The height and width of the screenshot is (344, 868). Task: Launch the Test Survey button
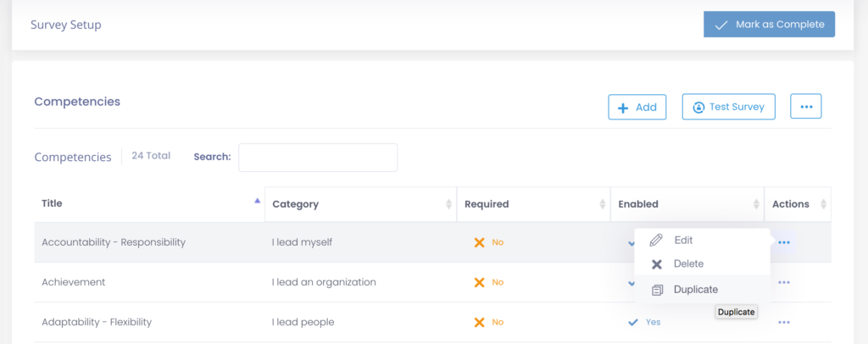tap(728, 107)
